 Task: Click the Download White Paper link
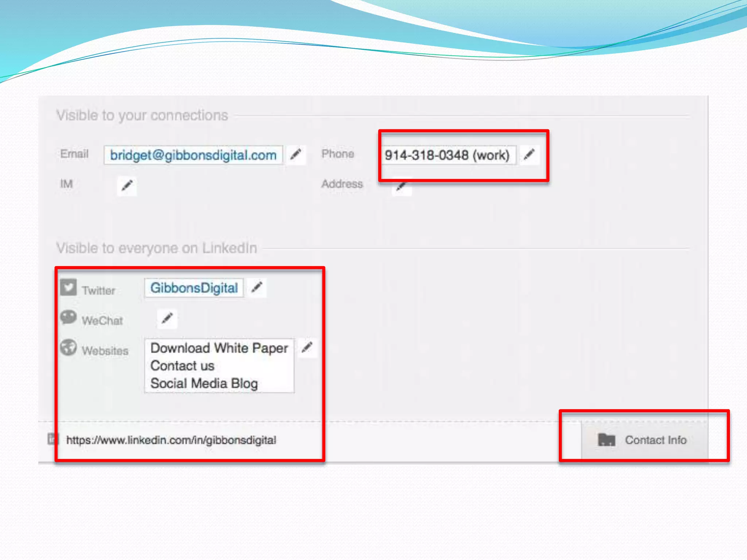[x=219, y=348]
